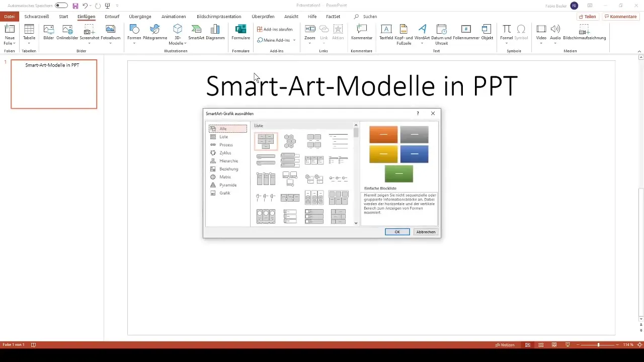Select the Matrix category
644x362 pixels.
point(228,177)
